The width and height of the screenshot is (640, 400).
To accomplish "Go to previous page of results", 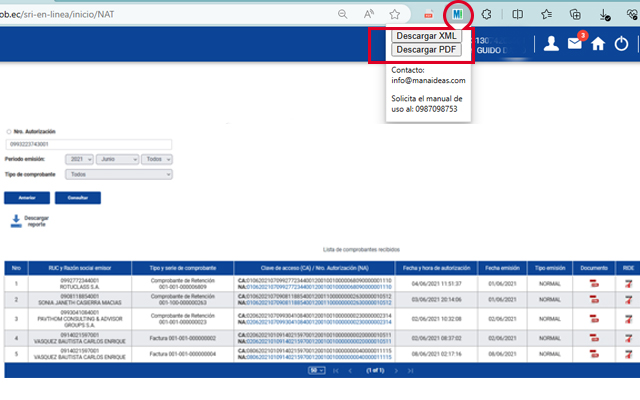I will pos(350,371).
